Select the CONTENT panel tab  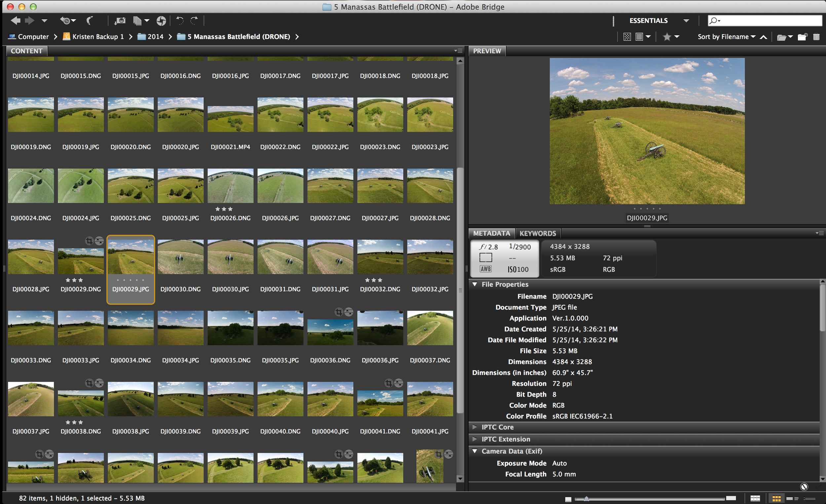pos(27,51)
